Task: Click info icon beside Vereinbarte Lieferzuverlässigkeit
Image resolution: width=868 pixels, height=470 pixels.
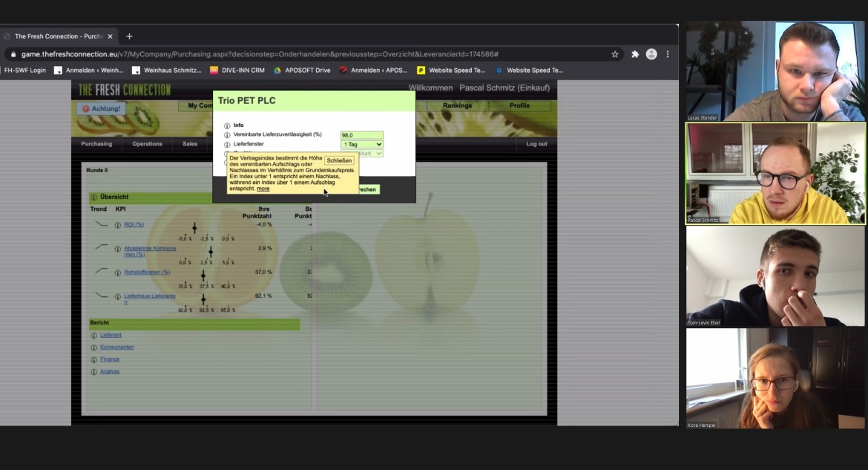Action: [x=227, y=135]
